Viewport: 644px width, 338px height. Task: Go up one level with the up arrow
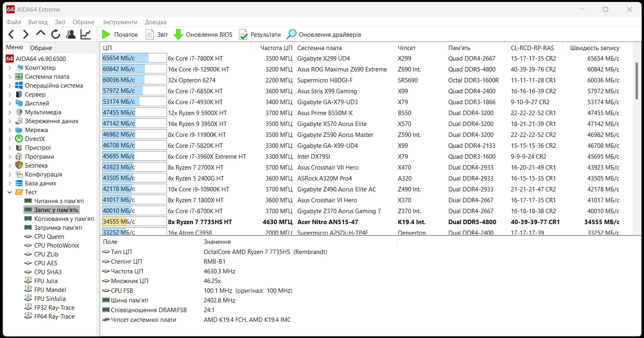click(40, 34)
